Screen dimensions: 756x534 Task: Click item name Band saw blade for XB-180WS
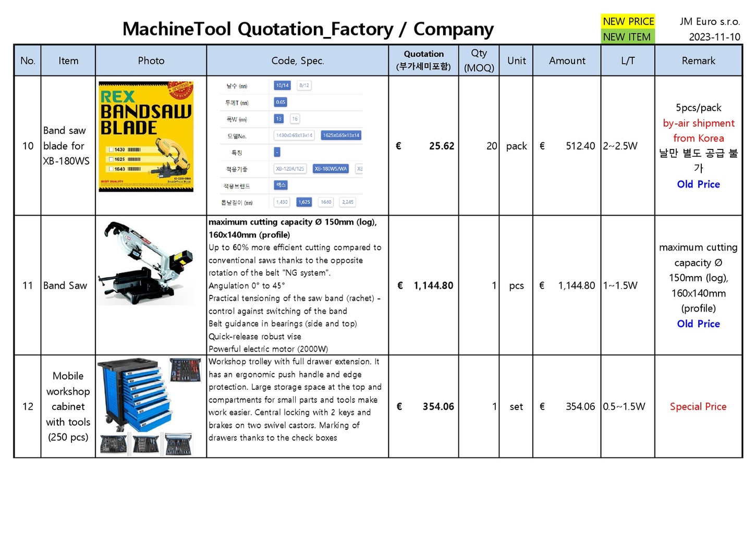[x=66, y=146]
